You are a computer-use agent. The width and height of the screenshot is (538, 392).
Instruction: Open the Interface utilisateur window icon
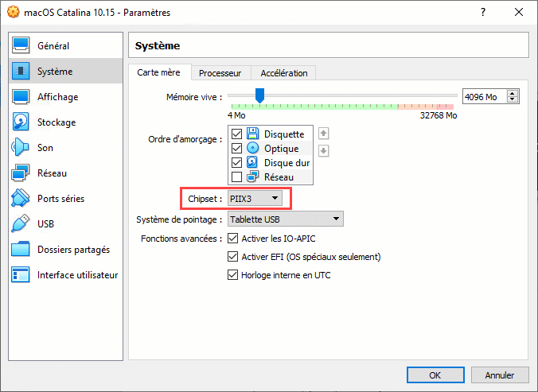click(21, 274)
